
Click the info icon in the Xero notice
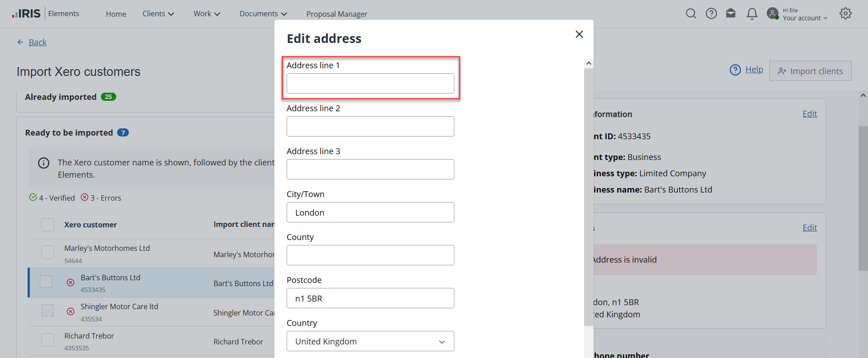44,163
